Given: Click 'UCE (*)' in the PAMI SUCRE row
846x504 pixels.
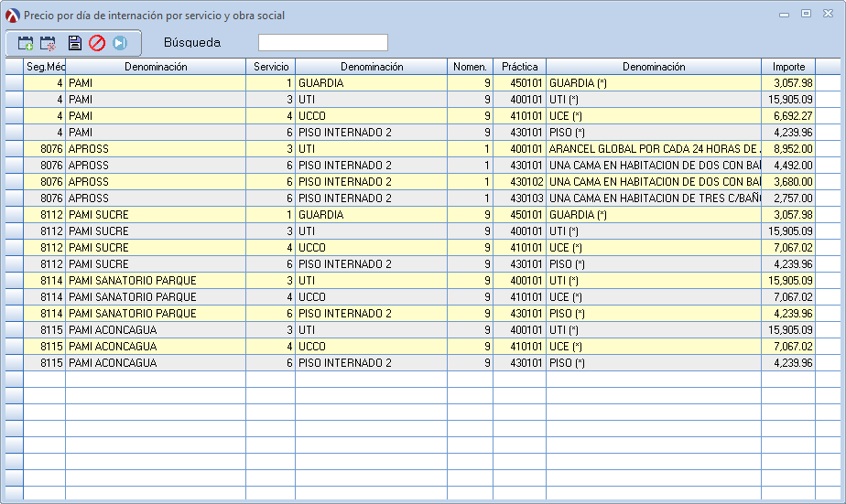Looking at the screenshot, I should (x=654, y=247).
